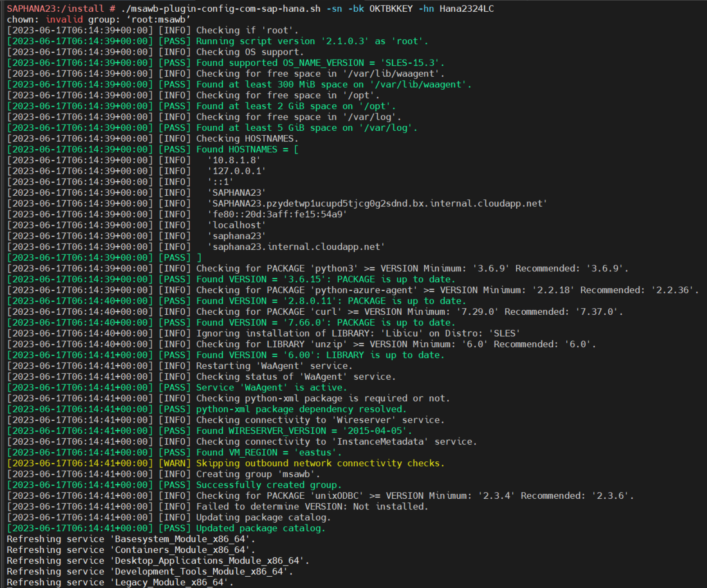Click the WIRESERVER_VERSION '2015-04-05' text

tap(375, 431)
